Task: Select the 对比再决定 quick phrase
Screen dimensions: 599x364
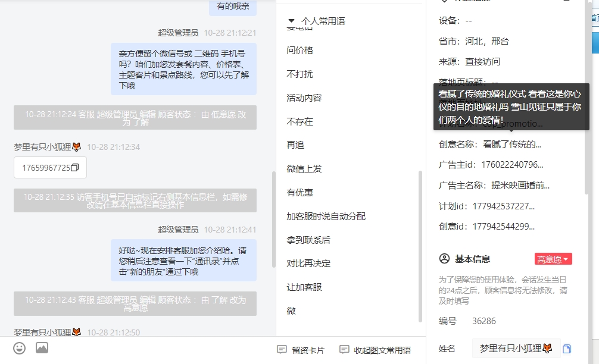Action: pyautogui.click(x=308, y=263)
